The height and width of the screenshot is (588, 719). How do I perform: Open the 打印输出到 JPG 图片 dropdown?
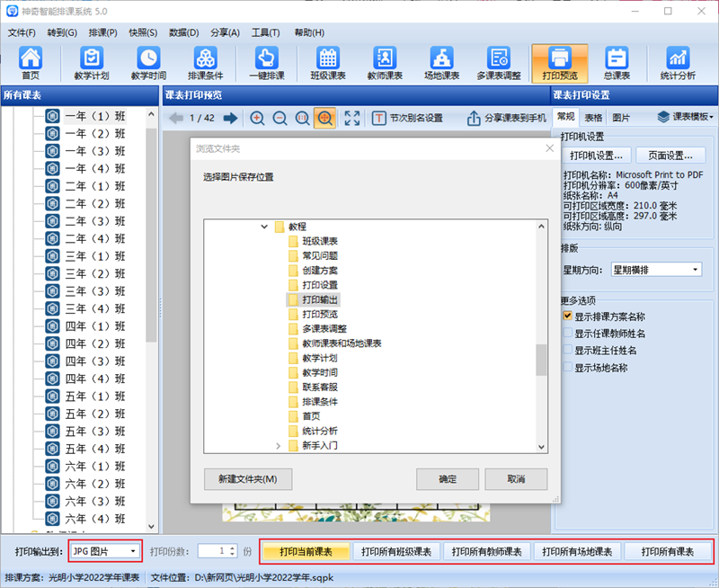click(x=105, y=550)
